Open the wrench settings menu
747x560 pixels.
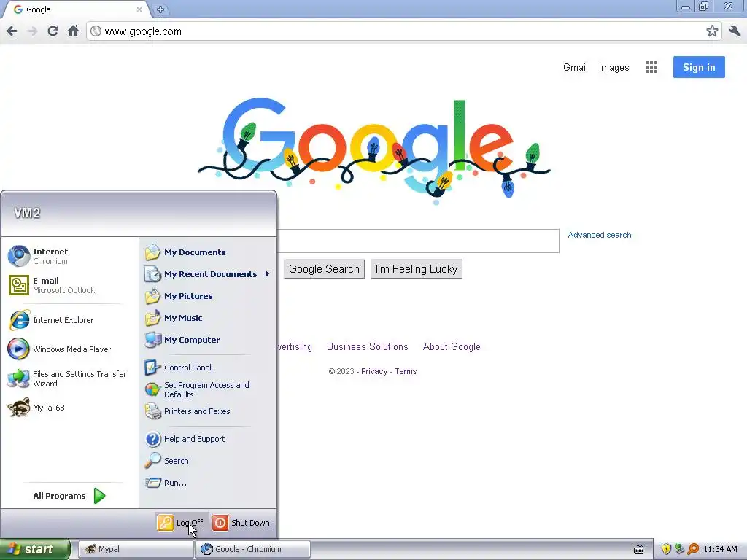point(735,31)
